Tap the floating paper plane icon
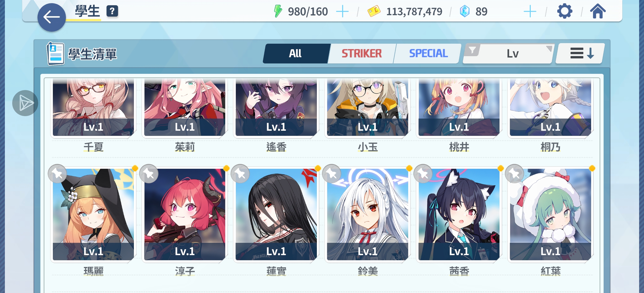Viewport: 644px width, 293px height. click(25, 103)
